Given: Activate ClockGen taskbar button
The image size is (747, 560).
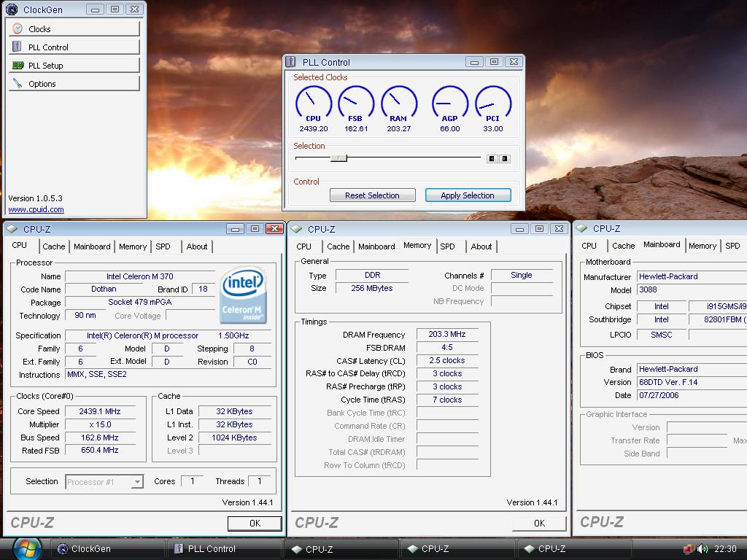Looking at the screenshot, I should pos(107,549).
